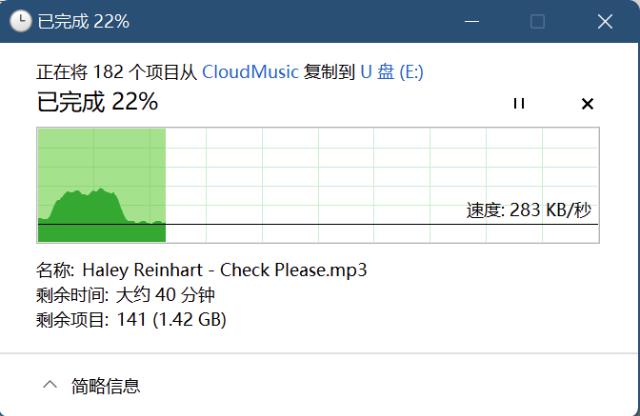Click the 剩余时间 大约 40 分钟 line
Viewport: 640px width, 416px height.
[x=125, y=295]
